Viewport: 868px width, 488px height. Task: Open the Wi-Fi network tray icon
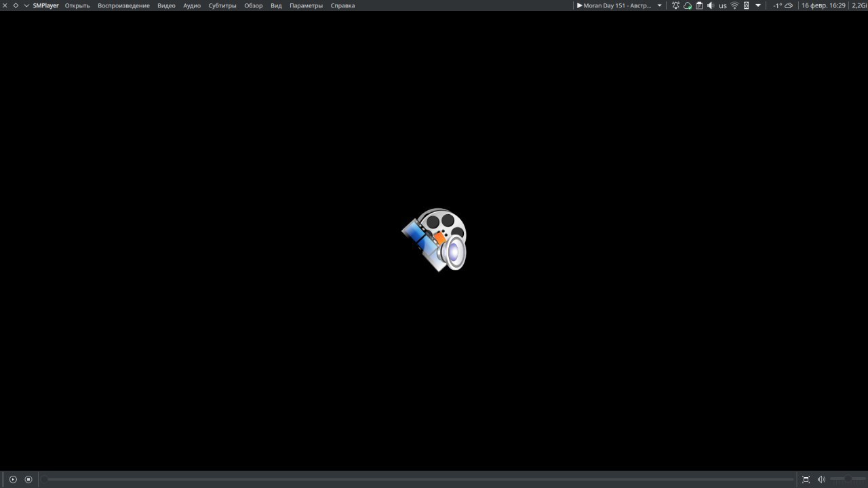click(x=734, y=5)
